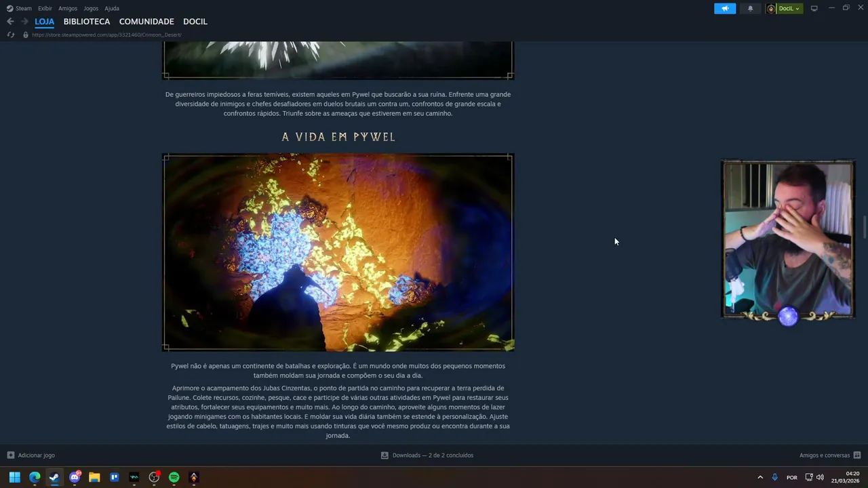This screenshot has height=488, width=868.
Task: Open the green waveform app in taskbar
Action: pos(134,477)
